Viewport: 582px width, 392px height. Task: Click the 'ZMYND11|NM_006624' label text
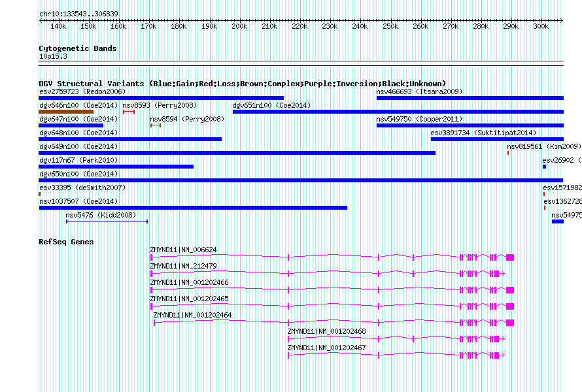[183, 250]
